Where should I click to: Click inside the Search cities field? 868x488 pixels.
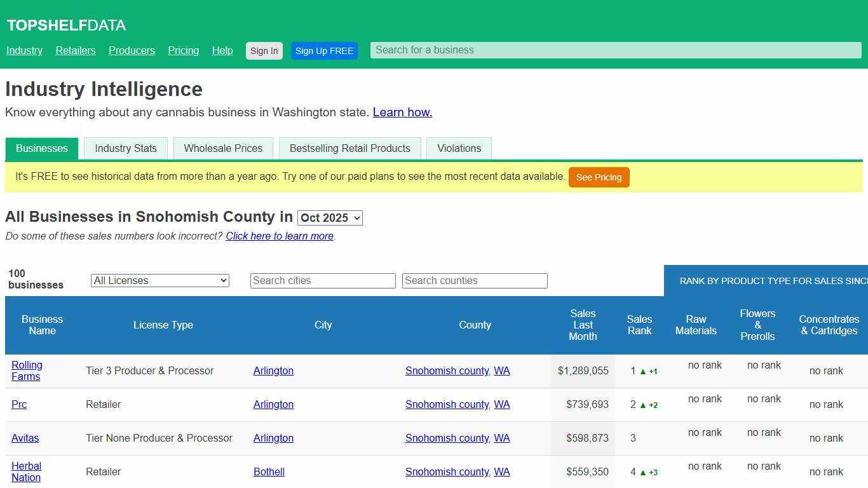click(x=323, y=280)
